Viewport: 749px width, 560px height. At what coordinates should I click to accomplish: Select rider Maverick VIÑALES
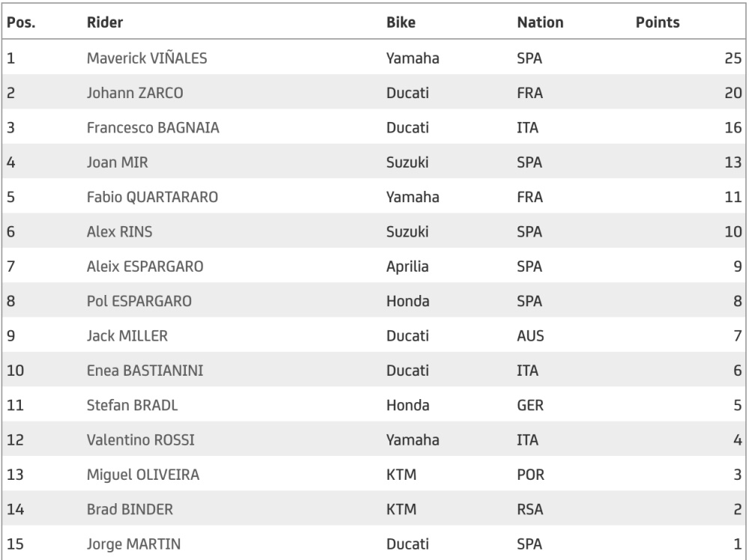coord(147,58)
